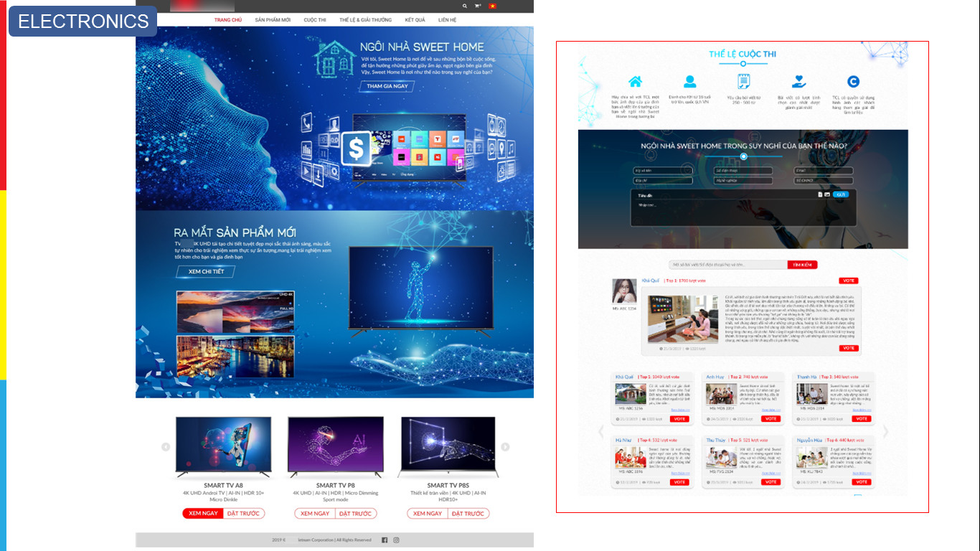Click XEM NGAY under Smart TV P8
980x551 pixels.
point(315,514)
